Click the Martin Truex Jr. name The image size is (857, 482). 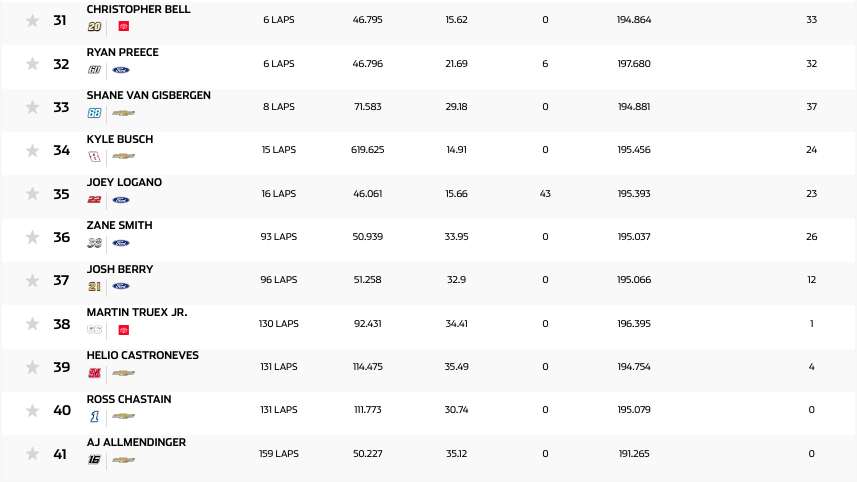136,313
